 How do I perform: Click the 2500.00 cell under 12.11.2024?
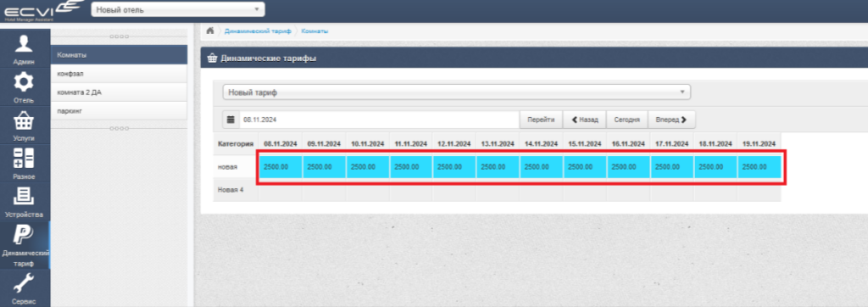point(454,167)
